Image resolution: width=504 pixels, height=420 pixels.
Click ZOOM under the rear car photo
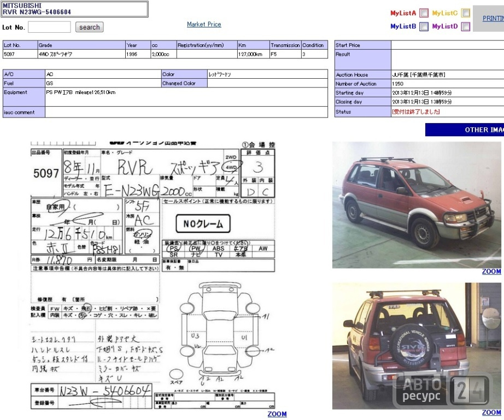coord(491,412)
